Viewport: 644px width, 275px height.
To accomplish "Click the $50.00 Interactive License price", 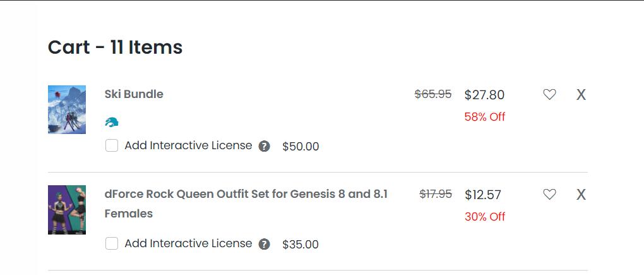I will tap(301, 147).
